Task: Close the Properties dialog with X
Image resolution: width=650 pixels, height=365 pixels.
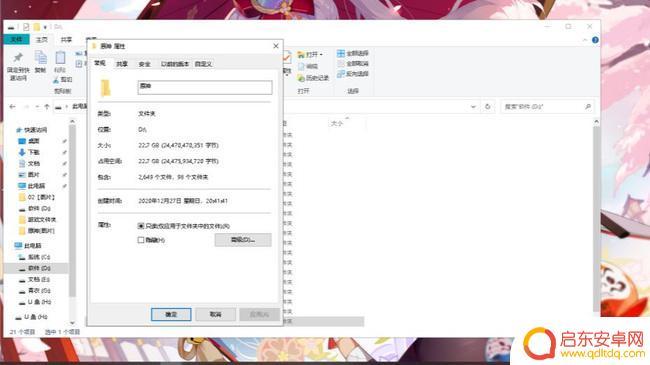Action: click(x=276, y=46)
